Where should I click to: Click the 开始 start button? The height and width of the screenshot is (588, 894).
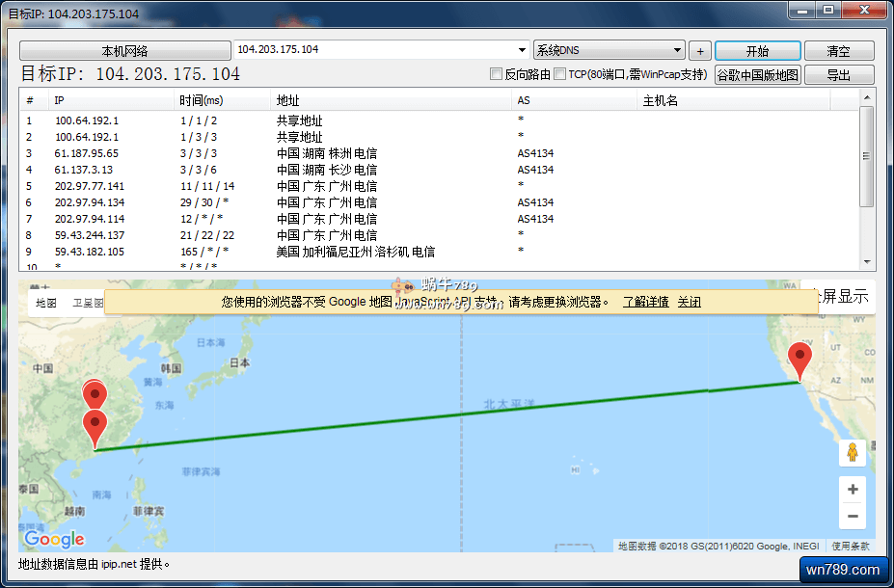(757, 51)
